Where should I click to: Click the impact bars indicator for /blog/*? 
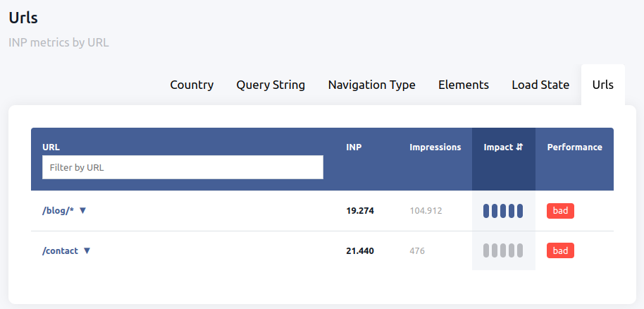click(x=503, y=211)
